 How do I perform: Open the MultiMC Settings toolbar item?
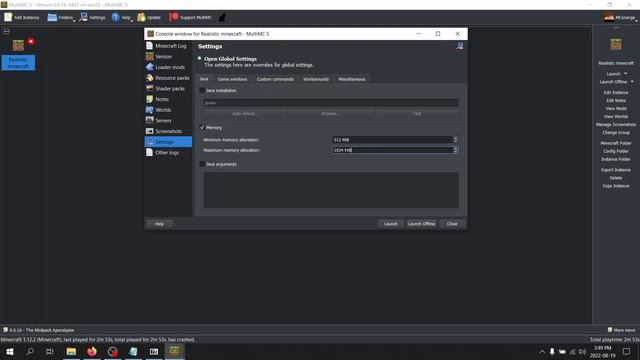[93, 18]
